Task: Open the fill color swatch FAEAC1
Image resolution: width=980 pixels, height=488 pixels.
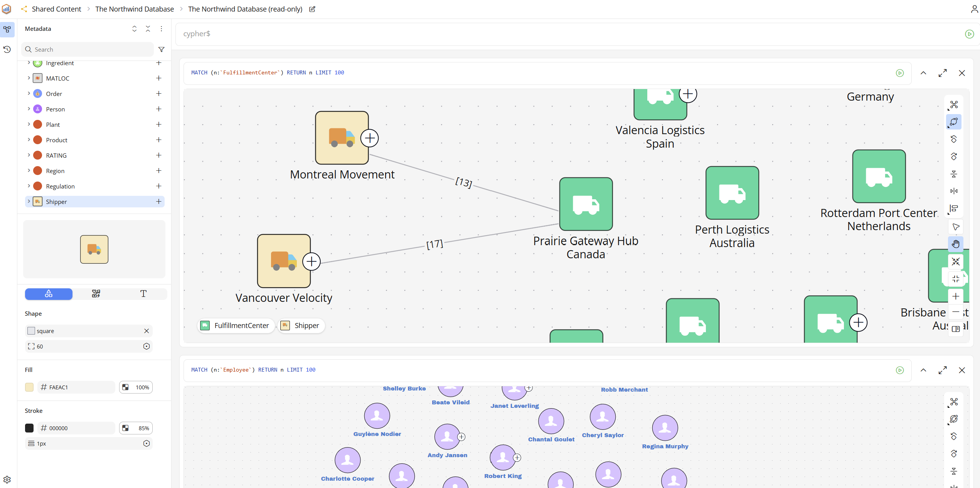Action: coord(29,387)
